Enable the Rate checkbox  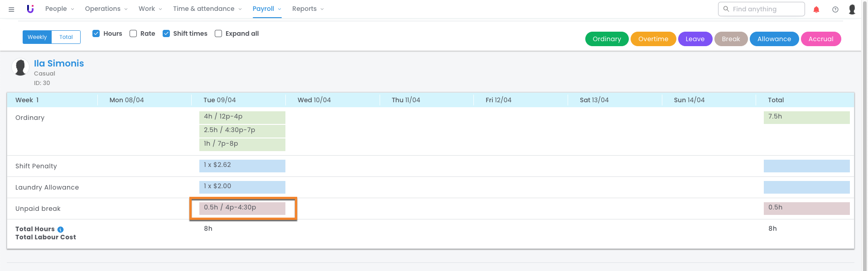point(133,33)
